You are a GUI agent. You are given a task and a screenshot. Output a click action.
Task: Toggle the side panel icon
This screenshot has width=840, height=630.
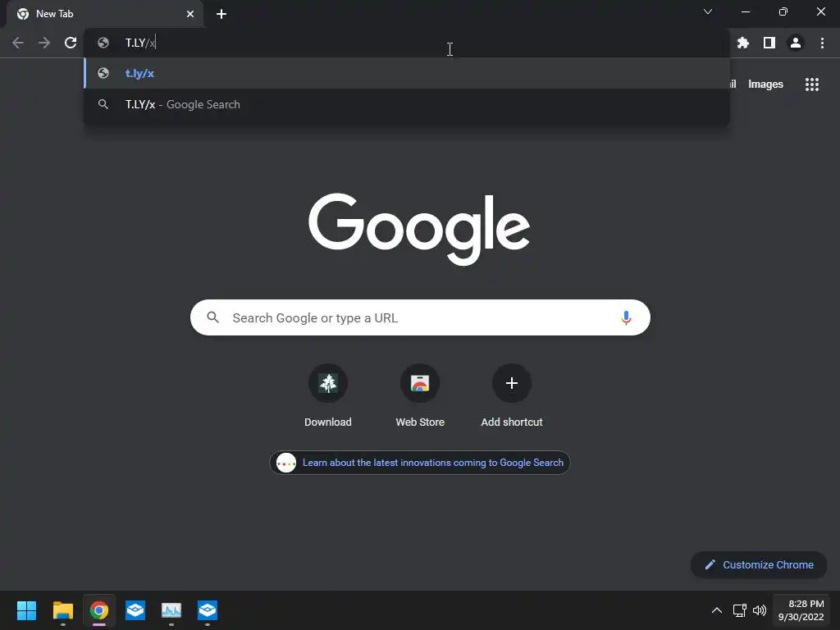(769, 43)
